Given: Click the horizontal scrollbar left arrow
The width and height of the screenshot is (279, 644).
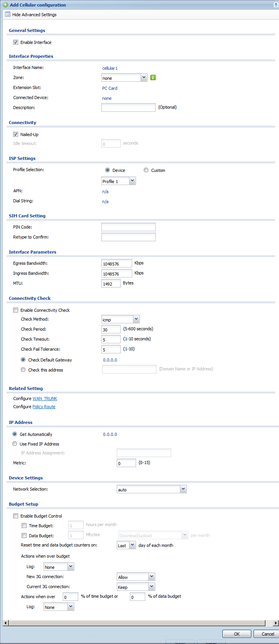Looking at the screenshot, I should [5, 623].
